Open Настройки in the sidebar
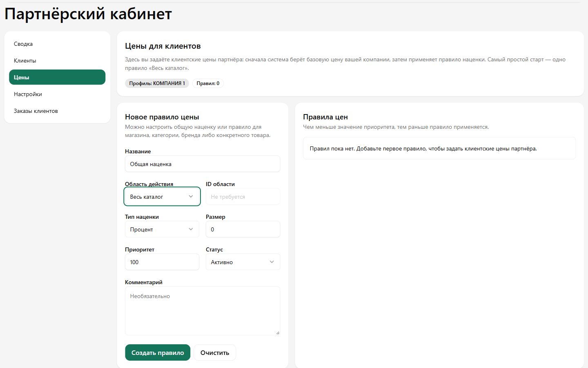588x368 pixels. (57, 94)
